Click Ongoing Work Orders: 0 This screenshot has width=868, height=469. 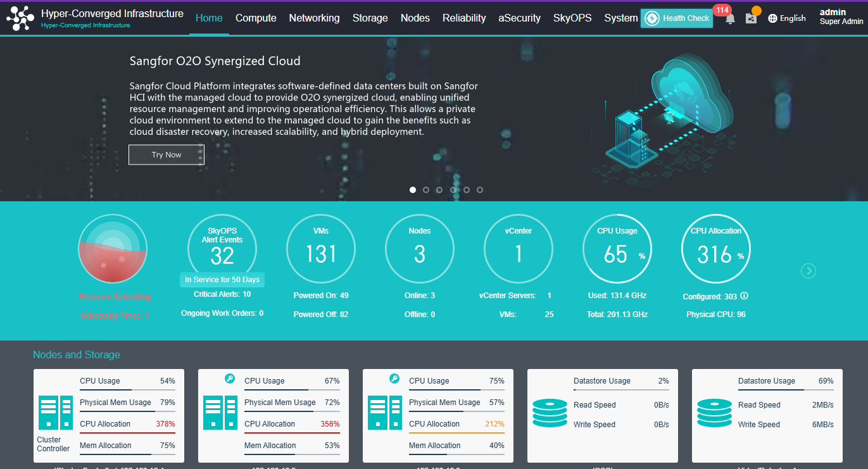point(222,313)
